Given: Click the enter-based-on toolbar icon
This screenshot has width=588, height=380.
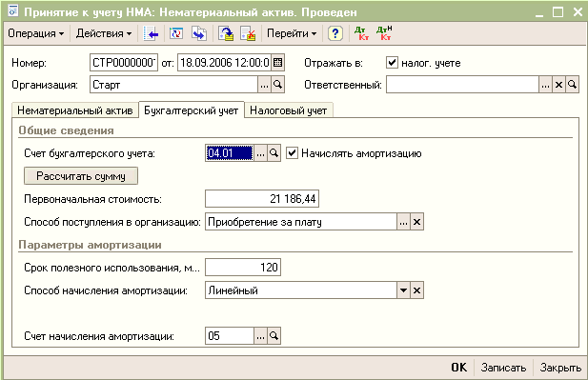Looking at the screenshot, I should (199, 33).
